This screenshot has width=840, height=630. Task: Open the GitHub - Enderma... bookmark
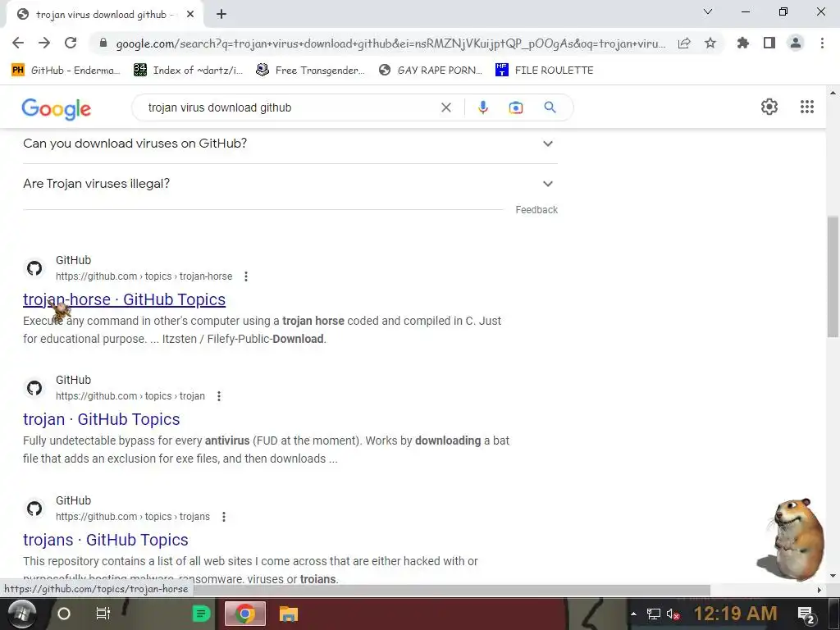[x=66, y=71]
